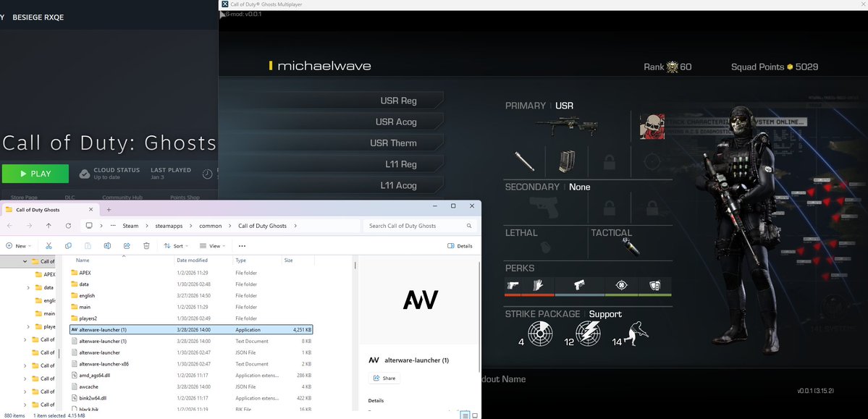Screen dimensions: 868x419
Task: Open the Points Shop tab in Steam
Action: pyautogui.click(x=185, y=197)
